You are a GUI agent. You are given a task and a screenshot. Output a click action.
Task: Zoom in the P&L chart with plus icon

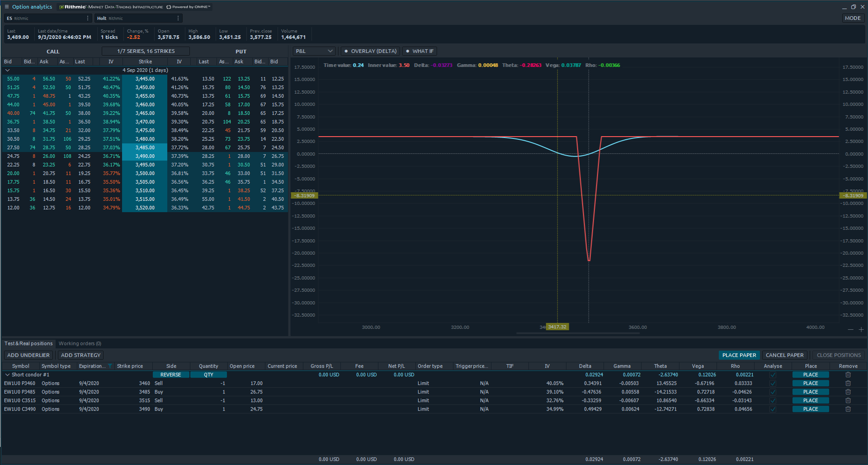click(861, 329)
